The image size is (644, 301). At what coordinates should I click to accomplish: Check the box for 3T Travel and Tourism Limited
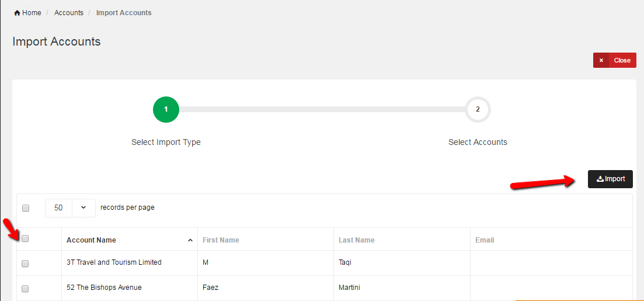25,264
